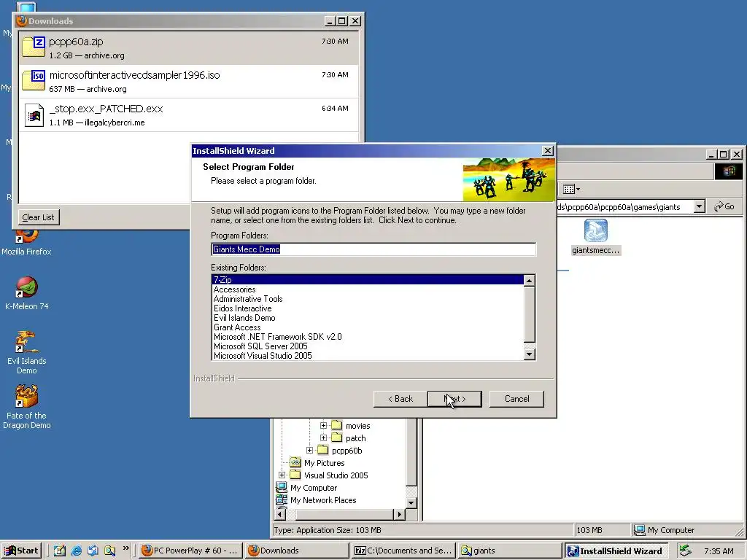Click the Program Folders text field
Viewport: 747px width, 560px height.
[x=373, y=249]
